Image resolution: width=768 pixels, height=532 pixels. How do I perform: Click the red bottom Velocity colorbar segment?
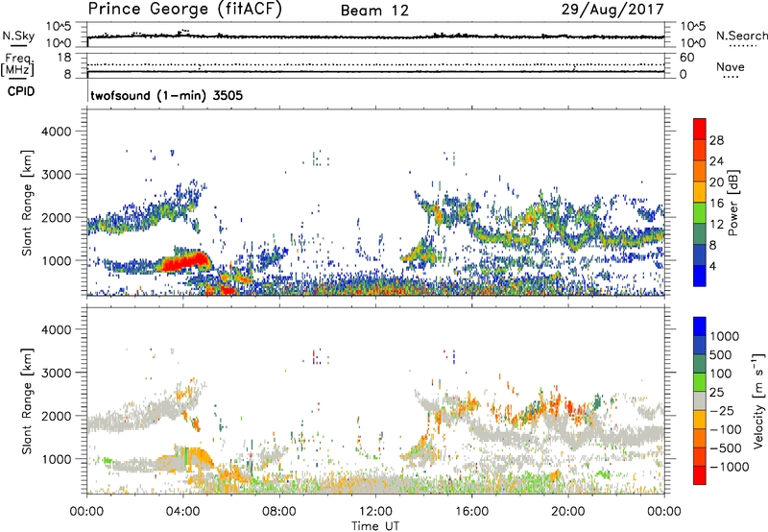[x=700, y=475]
